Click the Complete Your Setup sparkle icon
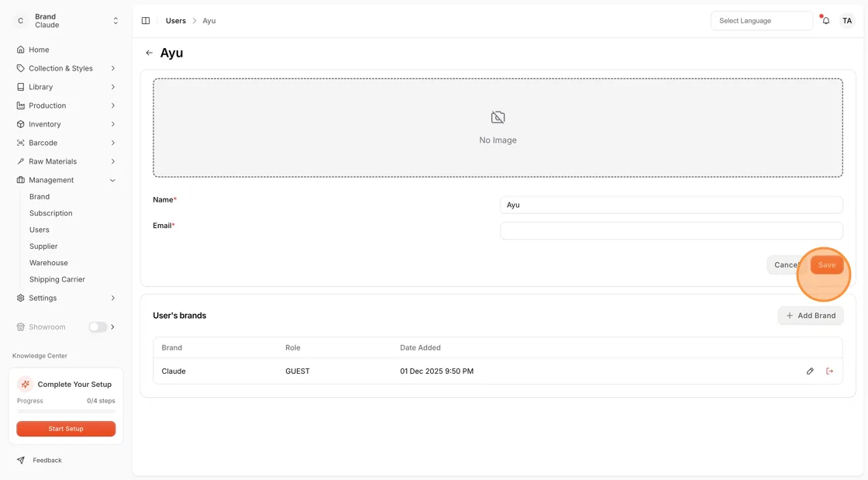This screenshot has height=480, width=868. (25, 384)
